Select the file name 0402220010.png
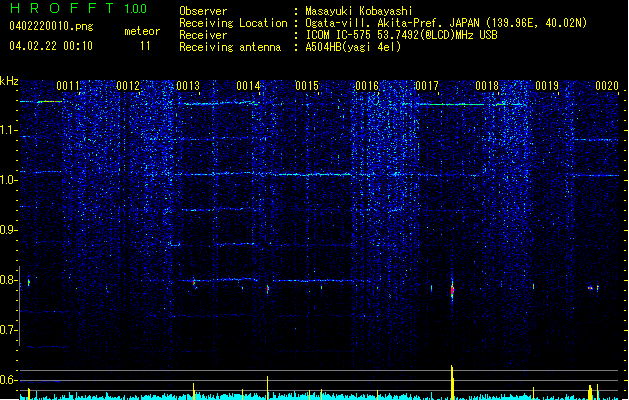Image resolution: width=629 pixels, height=400 pixels. (51, 26)
